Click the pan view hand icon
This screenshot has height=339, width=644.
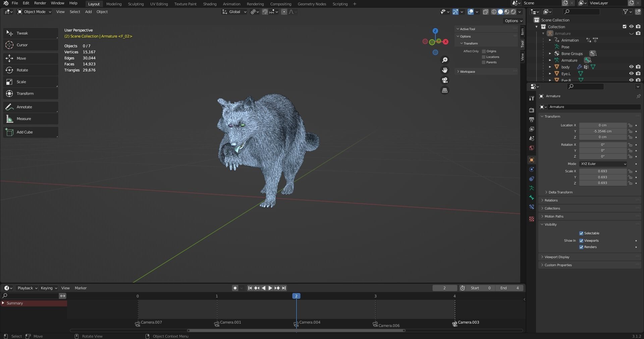445,70
